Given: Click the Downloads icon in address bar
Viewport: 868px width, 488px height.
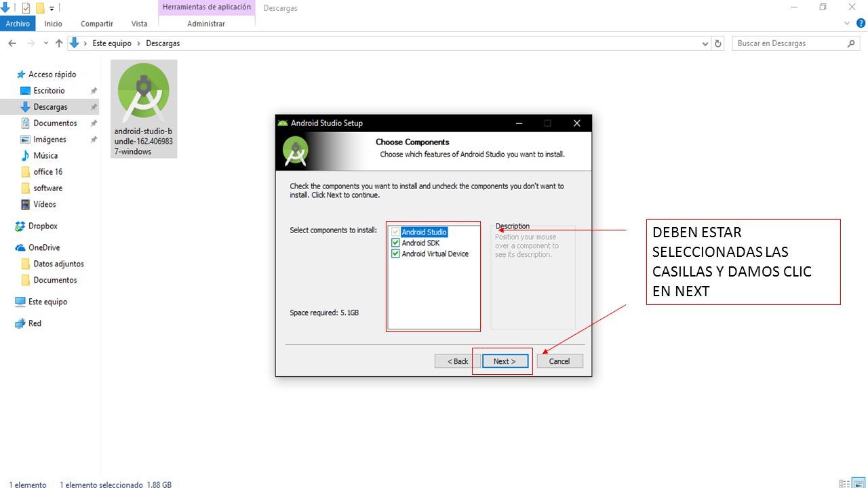Looking at the screenshot, I should pyautogui.click(x=75, y=43).
